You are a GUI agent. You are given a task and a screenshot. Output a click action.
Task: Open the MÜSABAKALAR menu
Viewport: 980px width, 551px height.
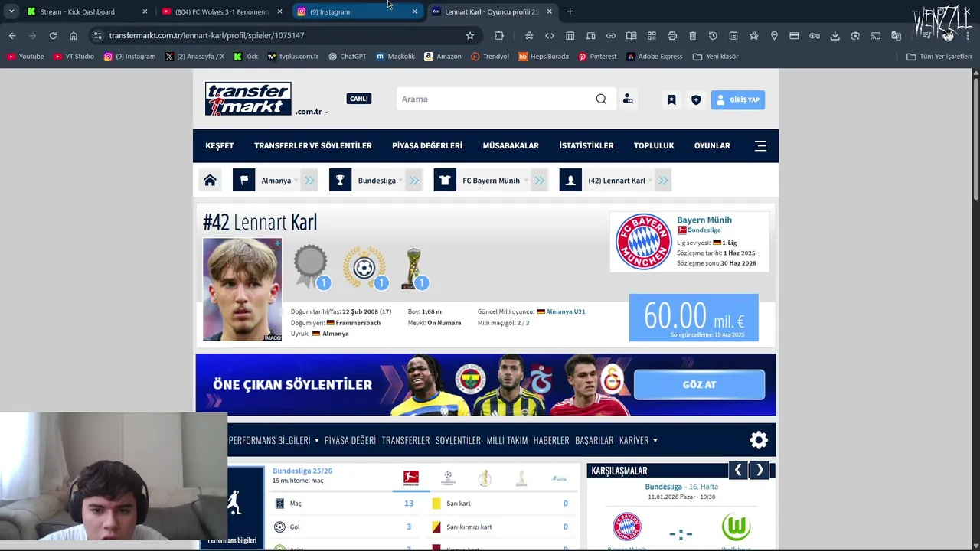(511, 145)
